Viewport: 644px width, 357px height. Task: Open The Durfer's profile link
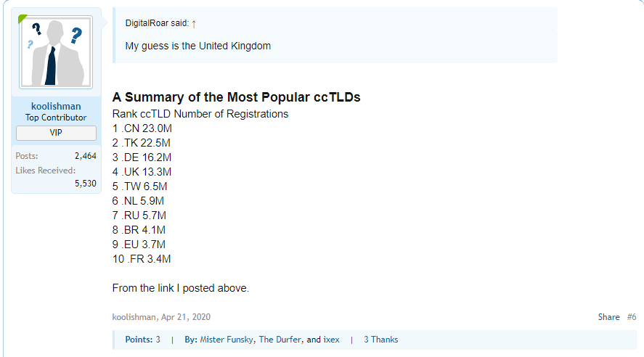[280, 340]
